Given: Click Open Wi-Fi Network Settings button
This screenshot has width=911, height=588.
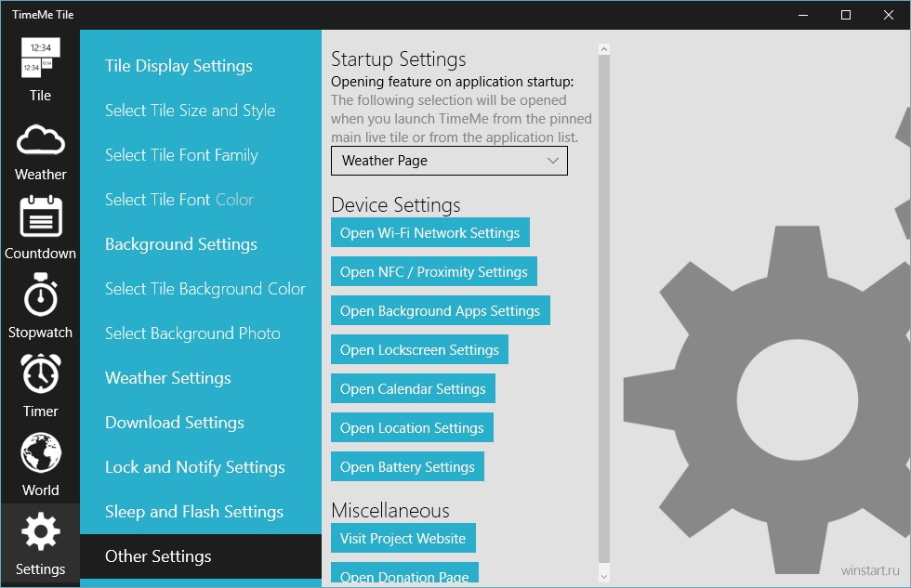Looking at the screenshot, I should click(x=429, y=233).
